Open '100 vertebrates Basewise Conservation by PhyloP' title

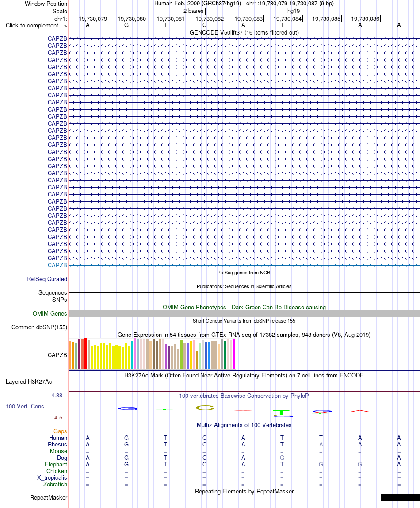[244, 396]
